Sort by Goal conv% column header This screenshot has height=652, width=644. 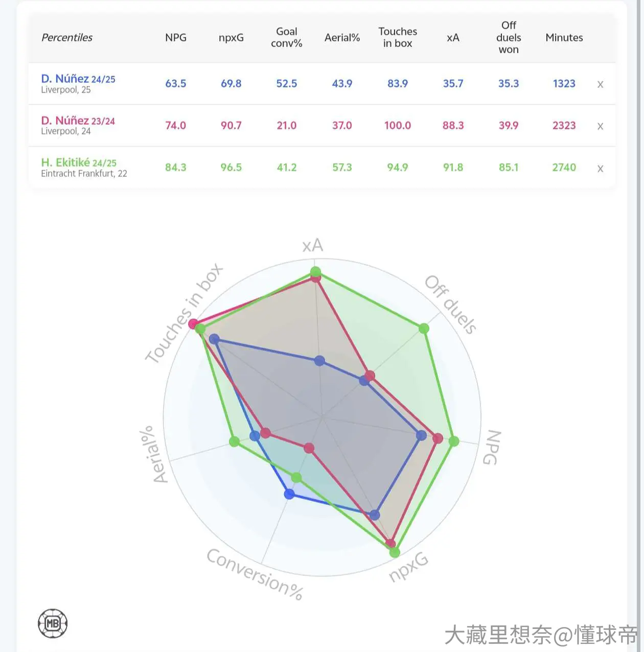pyautogui.click(x=287, y=37)
